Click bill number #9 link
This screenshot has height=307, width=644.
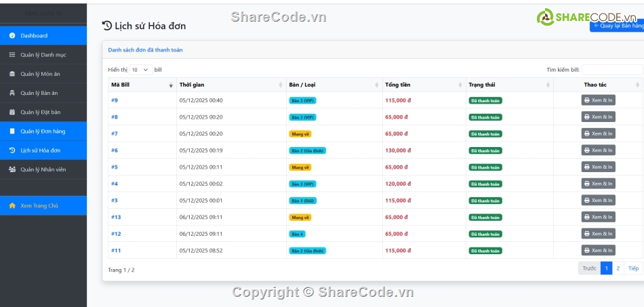(115, 100)
